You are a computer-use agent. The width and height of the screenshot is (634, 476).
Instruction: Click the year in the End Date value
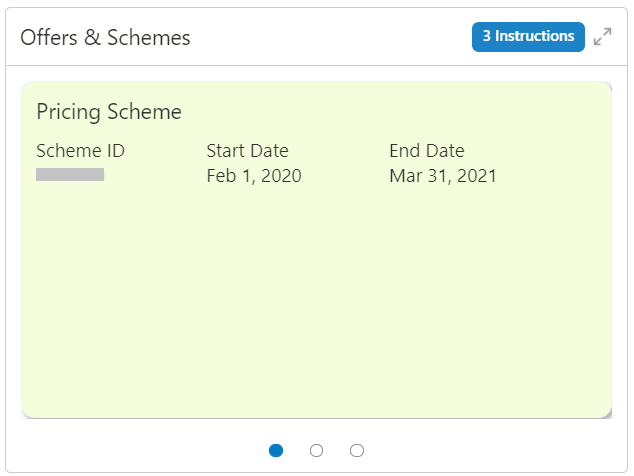(477, 176)
